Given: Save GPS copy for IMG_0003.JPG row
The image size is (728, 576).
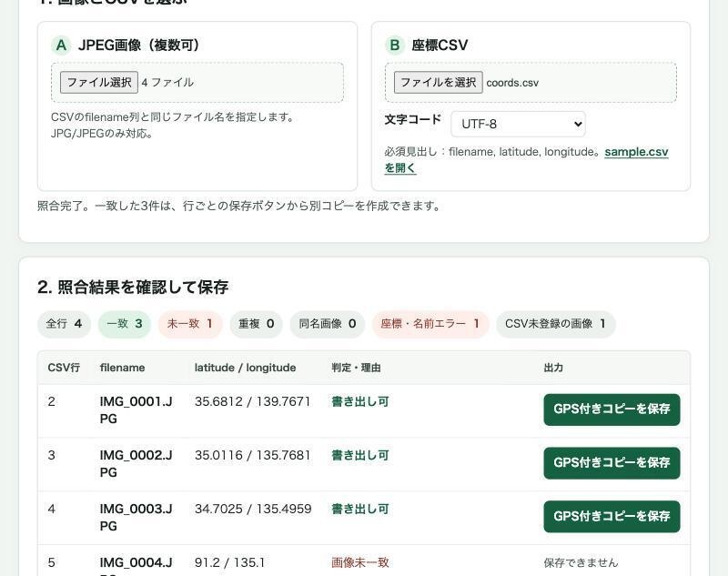Looking at the screenshot, I should pyautogui.click(x=612, y=516).
